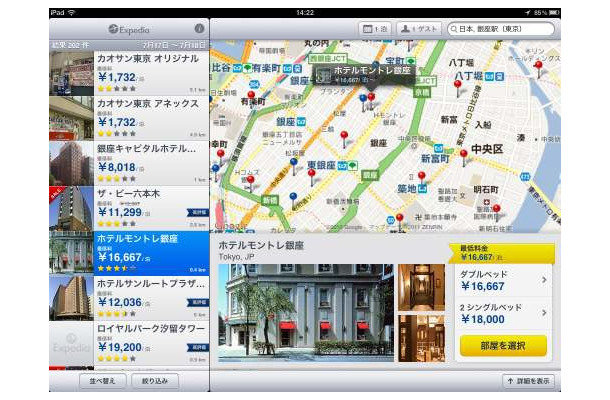Viewport: 610px width, 400px height.
Task: Tap the info icon beside Expedia logo
Action: [x=199, y=28]
